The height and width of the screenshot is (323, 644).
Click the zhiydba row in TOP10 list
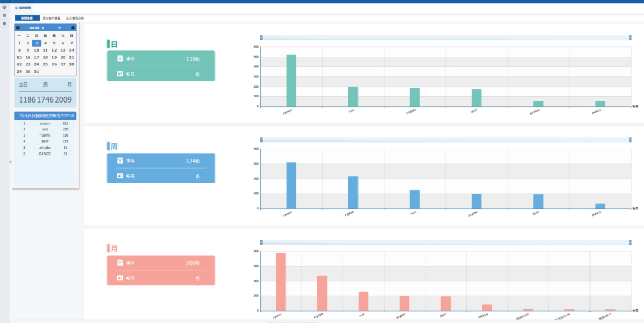tap(45, 147)
